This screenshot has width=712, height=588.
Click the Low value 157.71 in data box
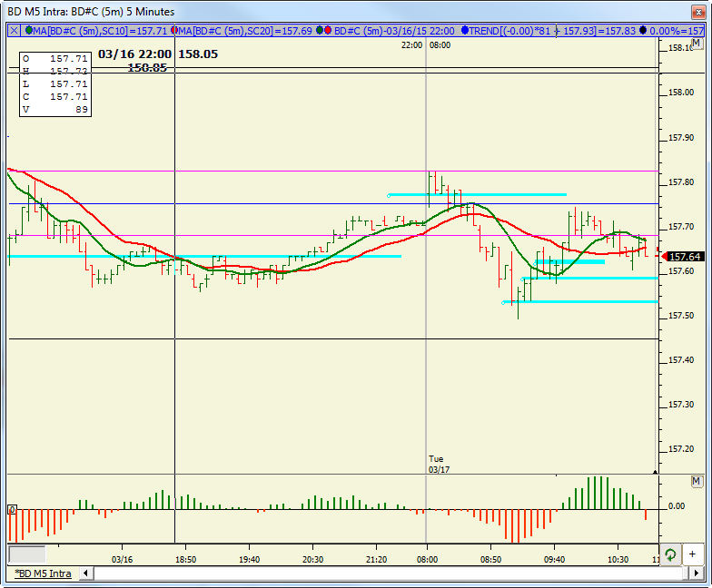[x=69, y=84]
